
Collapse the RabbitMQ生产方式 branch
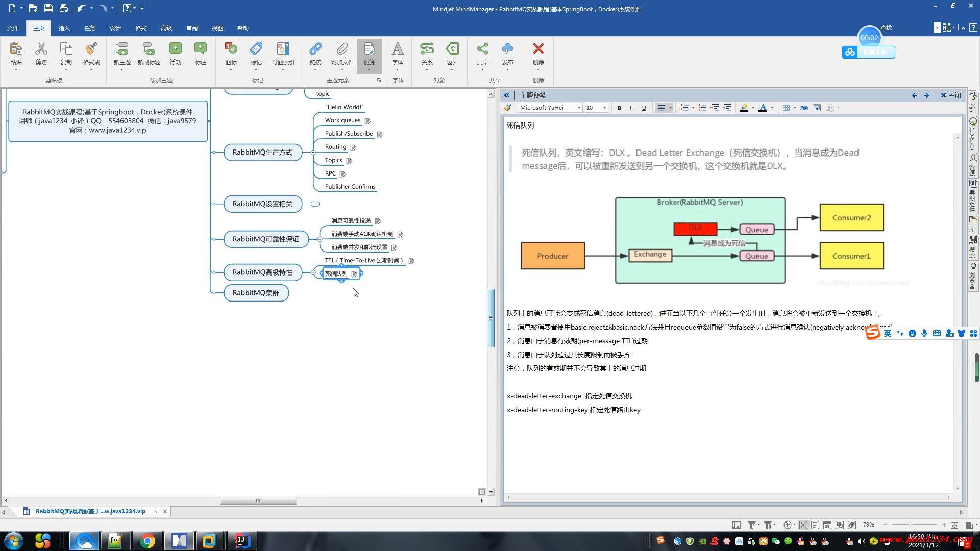point(313,153)
